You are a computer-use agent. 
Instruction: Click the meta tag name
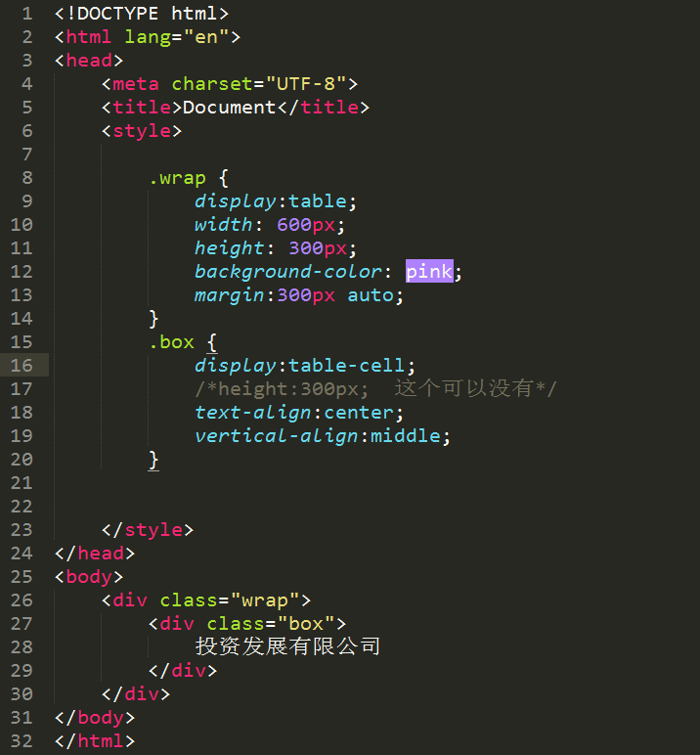(x=136, y=84)
